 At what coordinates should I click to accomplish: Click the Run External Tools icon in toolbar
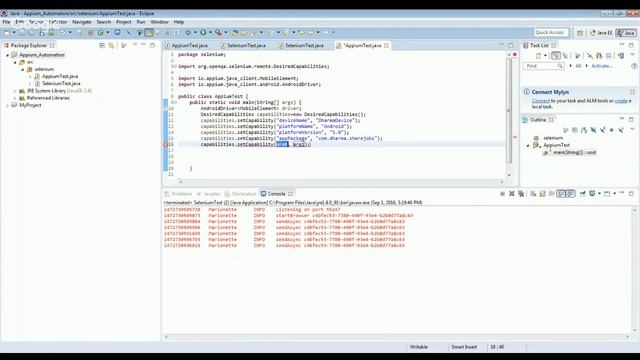click(218, 32)
